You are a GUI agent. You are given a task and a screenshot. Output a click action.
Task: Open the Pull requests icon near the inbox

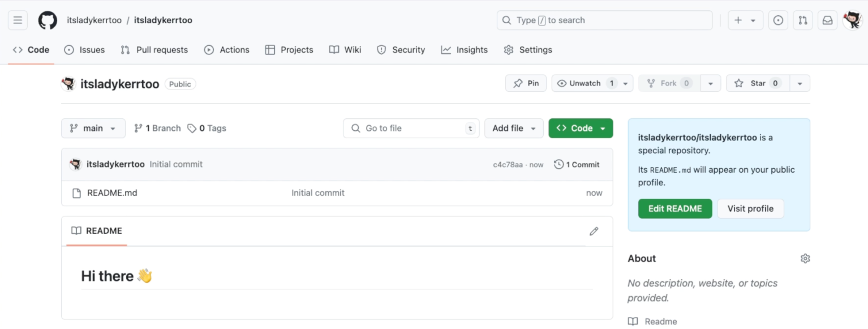point(802,20)
